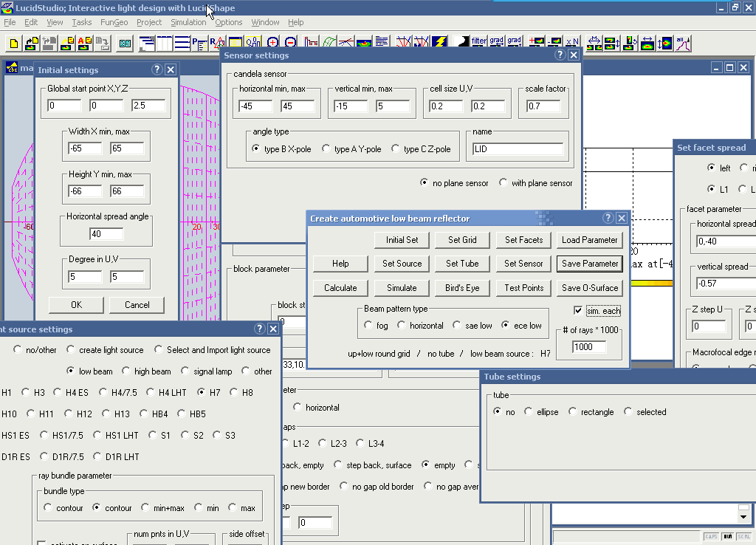Open the FunGeo menu
This screenshot has width=756, height=545.
pos(114,22)
